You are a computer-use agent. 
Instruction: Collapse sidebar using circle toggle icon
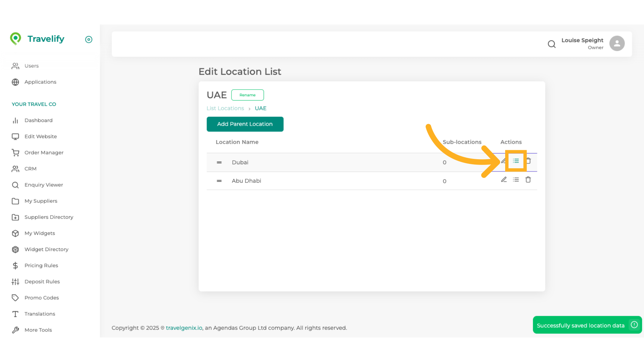click(89, 40)
